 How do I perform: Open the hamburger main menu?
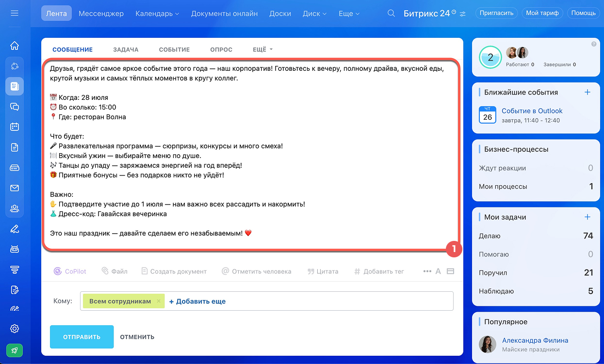[x=15, y=13]
